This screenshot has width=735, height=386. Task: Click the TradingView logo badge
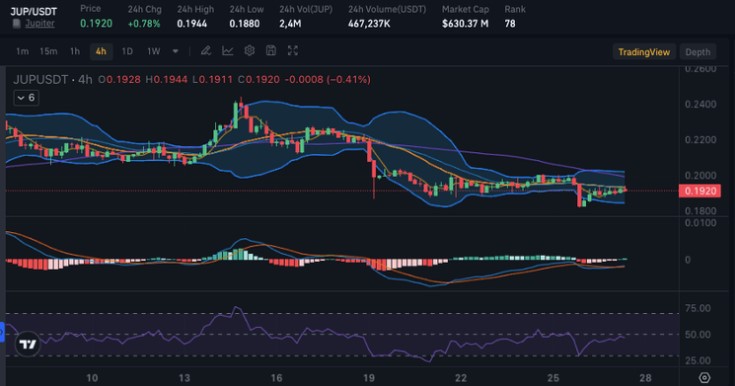pos(28,345)
